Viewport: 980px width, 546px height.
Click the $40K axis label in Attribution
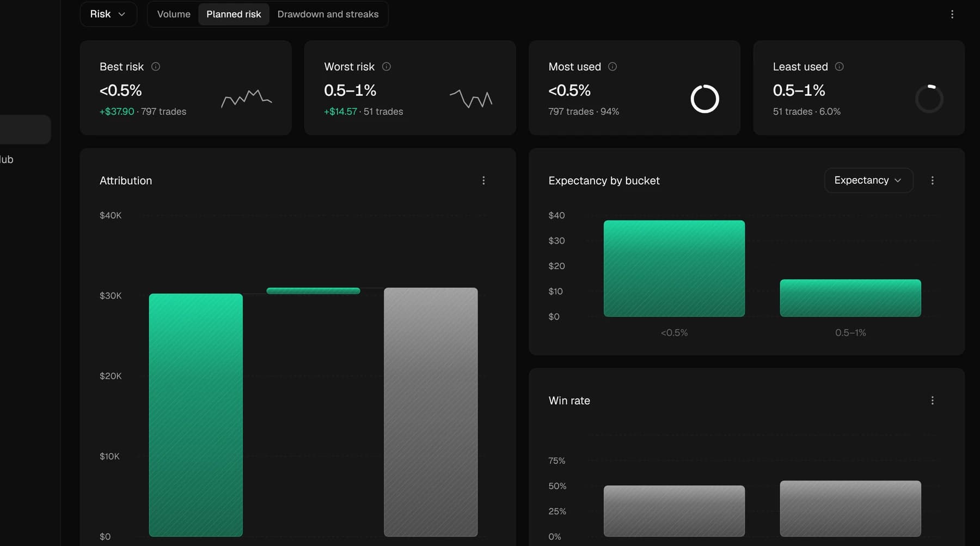[x=111, y=215]
